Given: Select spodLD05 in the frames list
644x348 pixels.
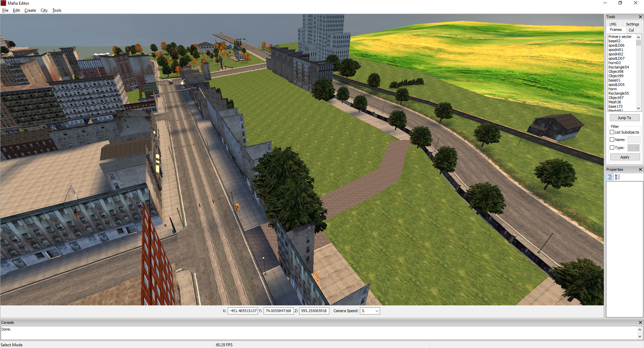Looking at the screenshot, I should [616, 85].
